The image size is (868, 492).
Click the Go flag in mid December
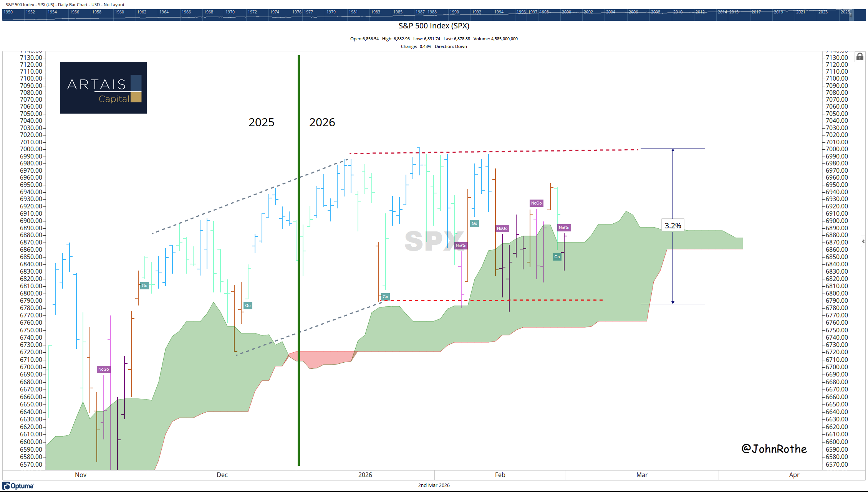coord(248,305)
